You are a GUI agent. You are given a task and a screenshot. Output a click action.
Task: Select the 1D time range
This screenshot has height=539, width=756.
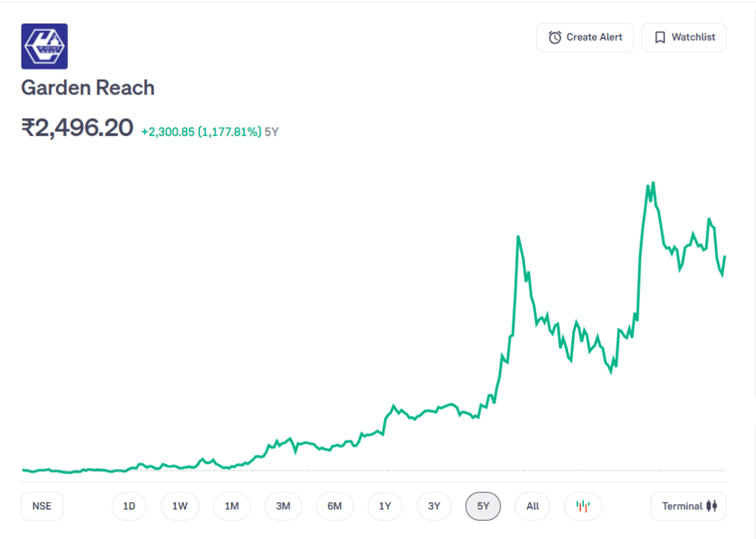click(129, 507)
